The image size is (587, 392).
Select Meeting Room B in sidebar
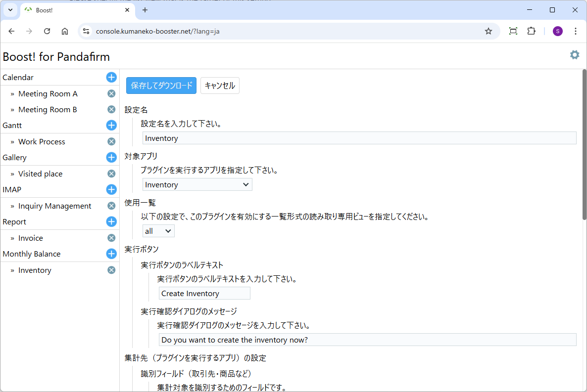pos(48,110)
